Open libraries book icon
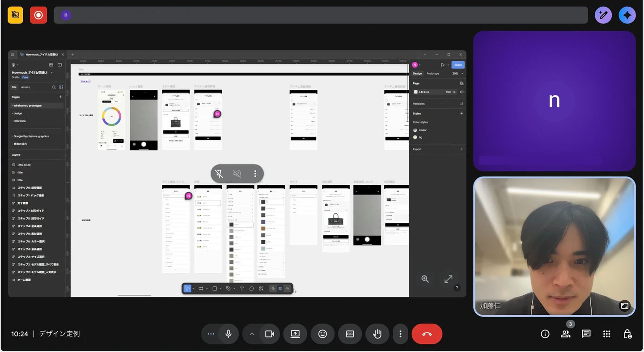 coord(61,87)
